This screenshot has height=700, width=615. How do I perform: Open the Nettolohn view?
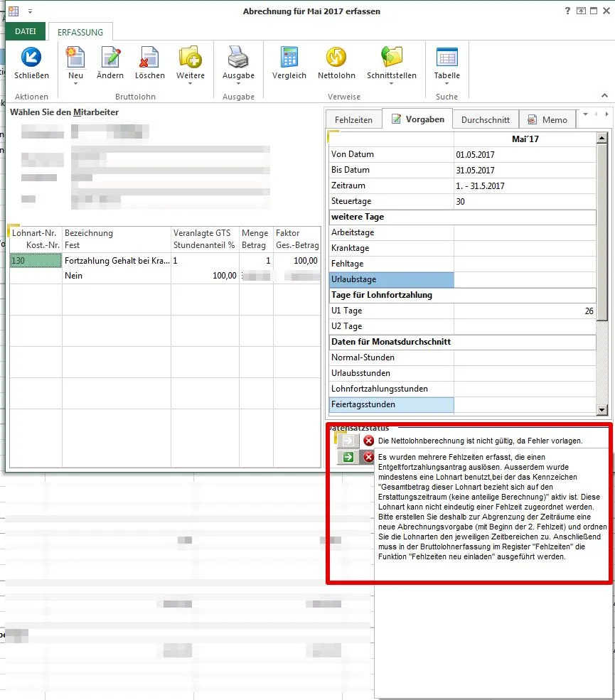coord(336,58)
